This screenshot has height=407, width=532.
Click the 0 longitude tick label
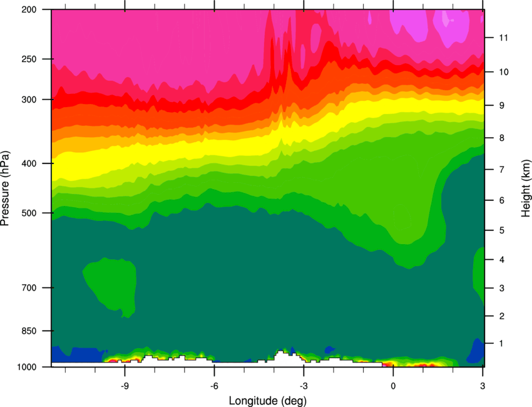coord(393,386)
